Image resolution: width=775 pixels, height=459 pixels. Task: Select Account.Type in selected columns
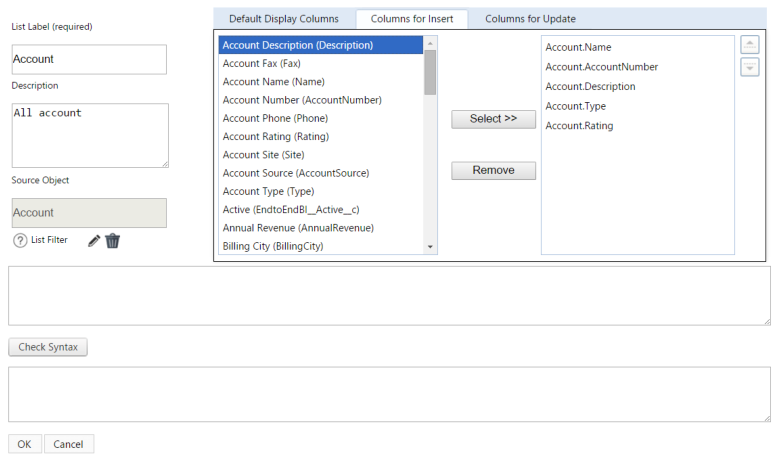click(x=638, y=106)
